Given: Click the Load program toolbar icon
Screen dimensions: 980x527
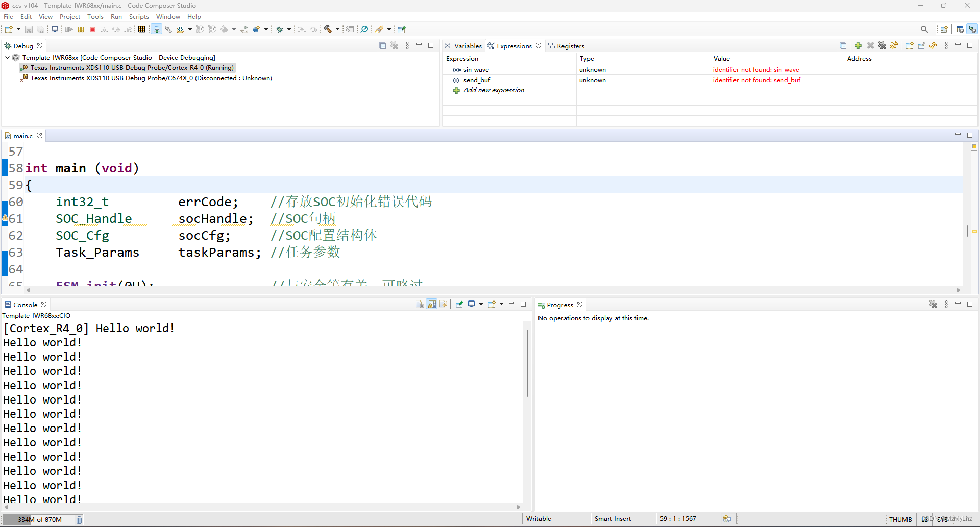Looking at the screenshot, I should pyautogui.click(x=180, y=30).
